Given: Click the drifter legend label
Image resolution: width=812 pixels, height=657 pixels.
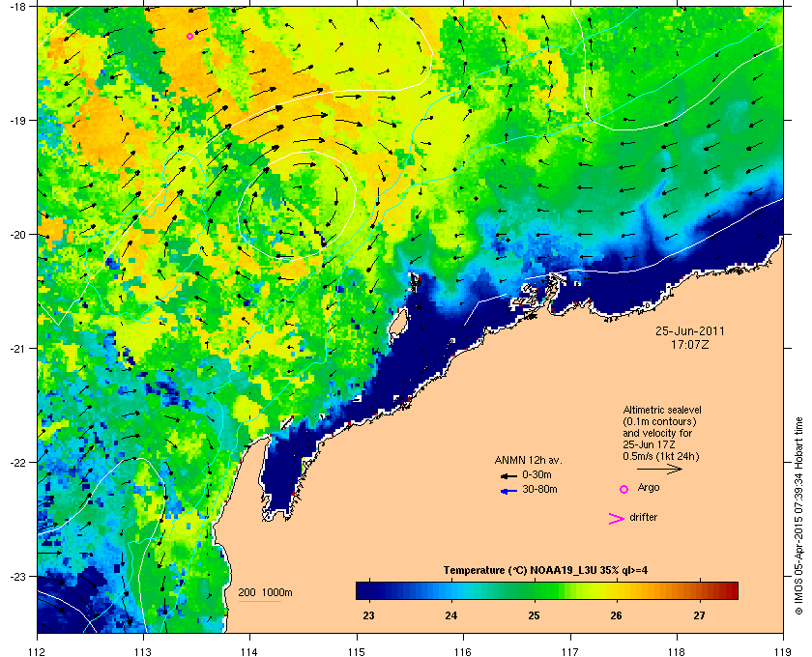Looking at the screenshot, I should point(643,517).
